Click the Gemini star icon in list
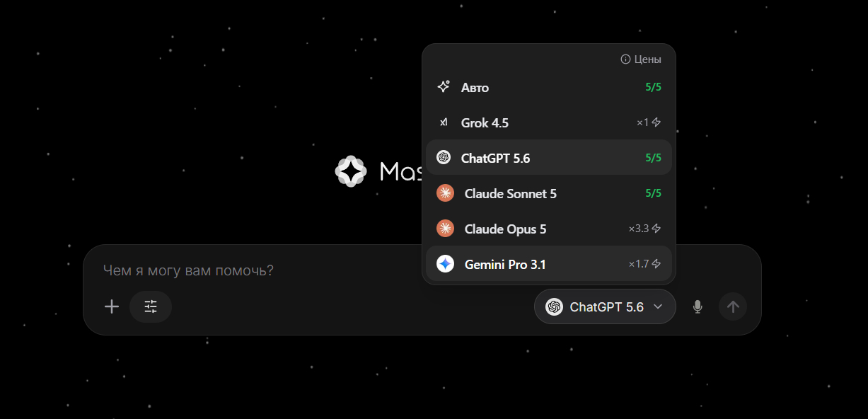868x419 pixels. (x=445, y=264)
